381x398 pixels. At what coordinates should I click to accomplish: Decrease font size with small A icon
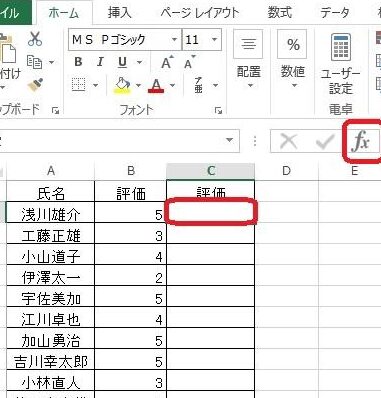190,62
